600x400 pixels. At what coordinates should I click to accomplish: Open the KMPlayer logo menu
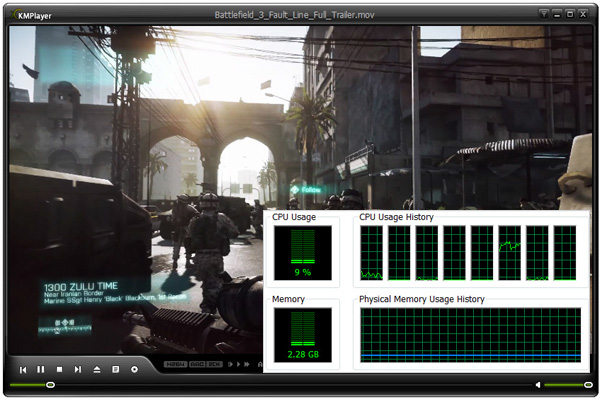click(30, 15)
